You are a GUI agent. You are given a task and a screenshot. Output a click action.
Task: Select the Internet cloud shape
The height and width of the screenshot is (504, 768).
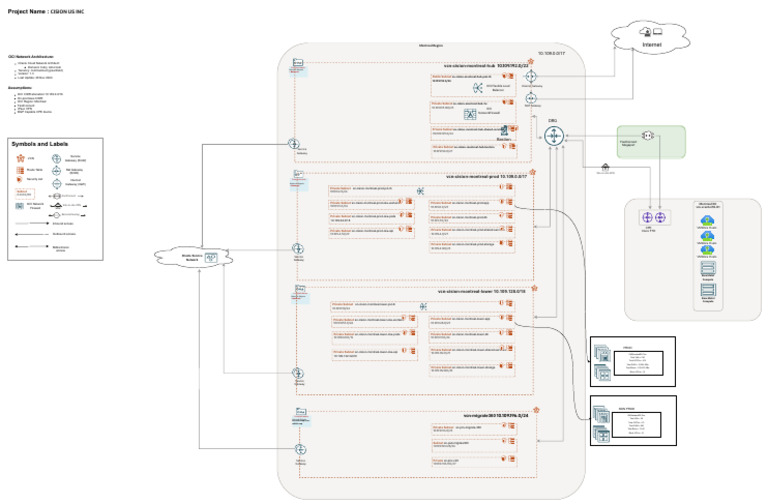(x=651, y=37)
